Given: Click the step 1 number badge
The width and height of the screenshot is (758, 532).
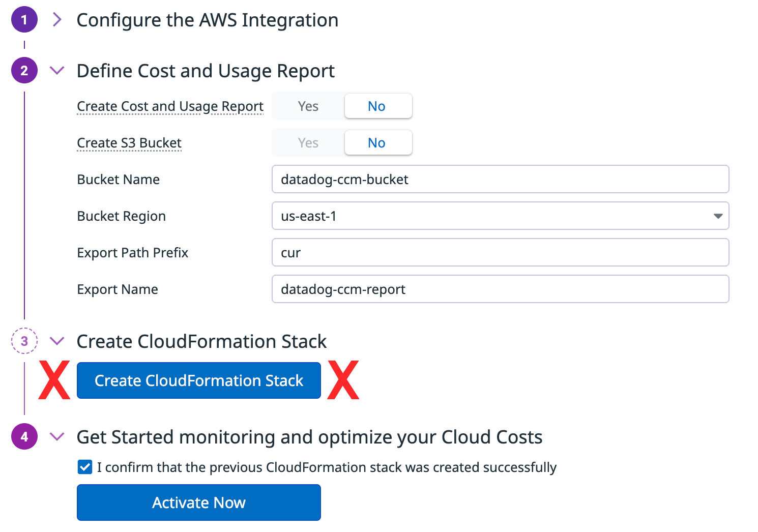Looking at the screenshot, I should tap(24, 20).
